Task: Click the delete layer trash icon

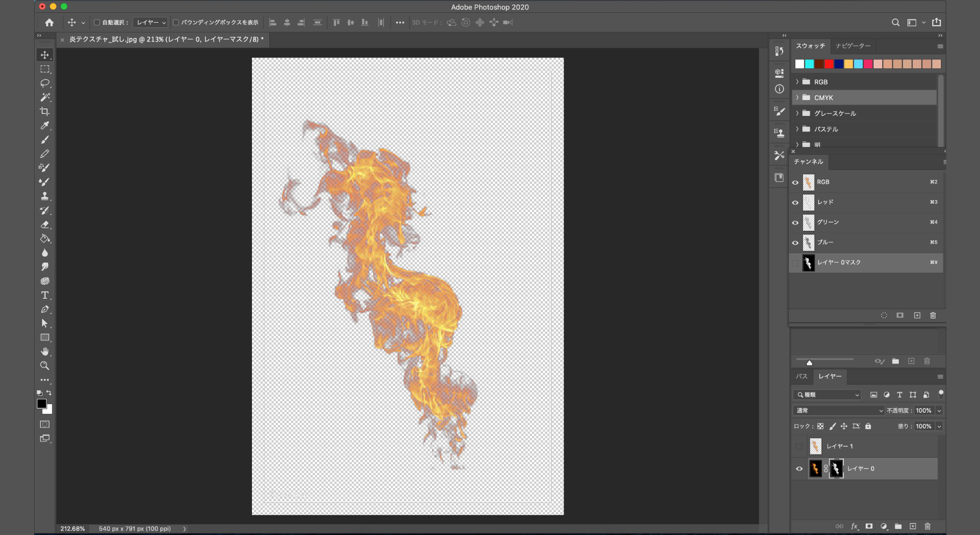Action: click(928, 526)
